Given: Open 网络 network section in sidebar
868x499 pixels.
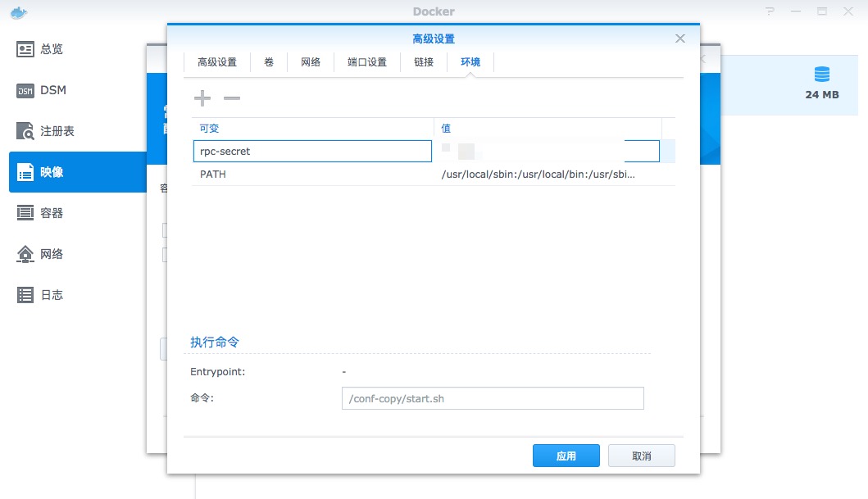Looking at the screenshot, I should (x=51, y=254).
